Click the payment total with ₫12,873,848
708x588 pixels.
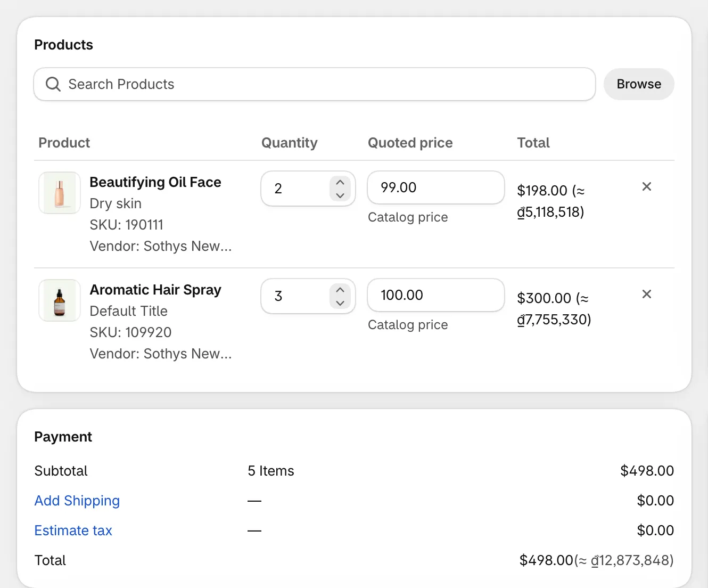tap(597, 560)
